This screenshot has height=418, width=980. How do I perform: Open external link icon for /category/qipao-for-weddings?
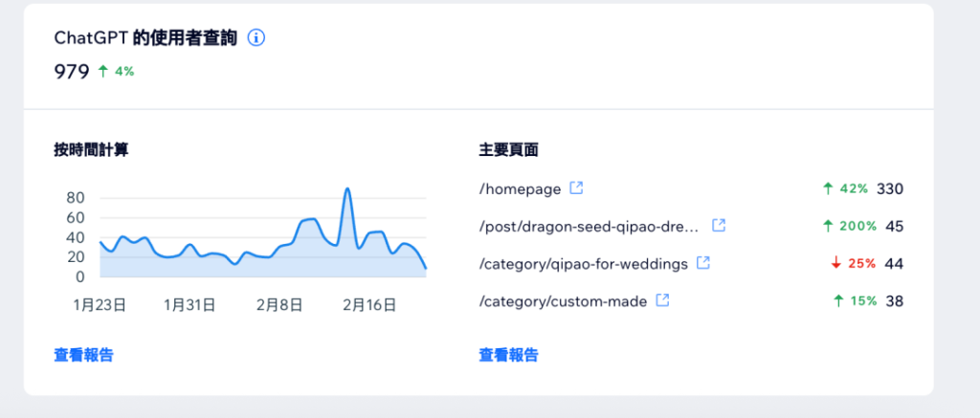tap(703, 262)
